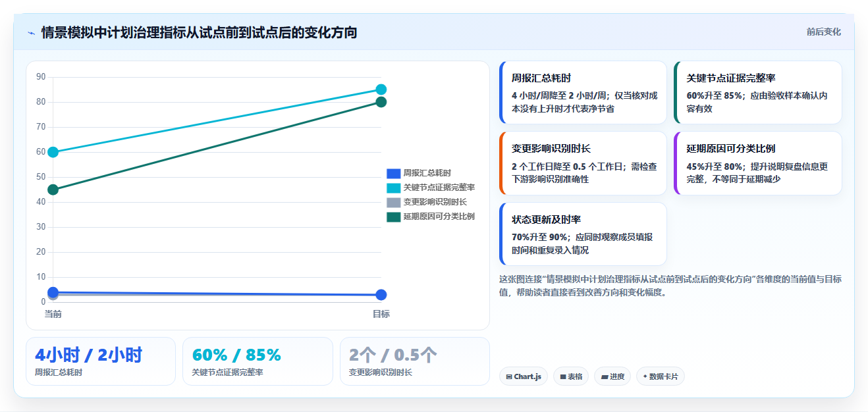The width and height of the screenshot is (868, 412).
Task: Open the 周报汇总耗时 info card heading
Action: pos(541,78)
